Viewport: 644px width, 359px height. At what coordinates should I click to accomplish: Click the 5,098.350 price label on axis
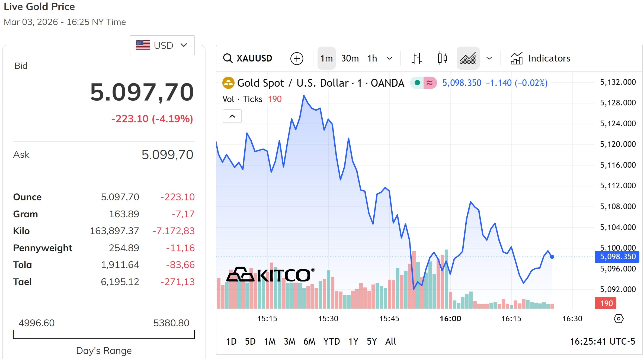tap(617, 257)
